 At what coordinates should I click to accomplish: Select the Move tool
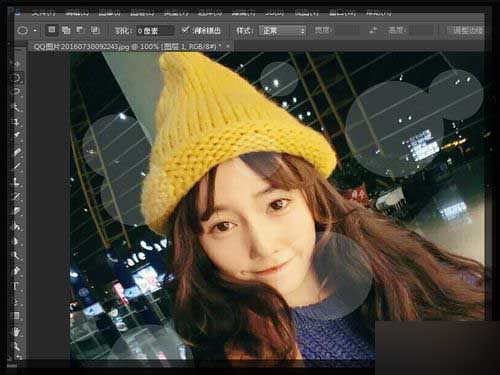[16, 63]
